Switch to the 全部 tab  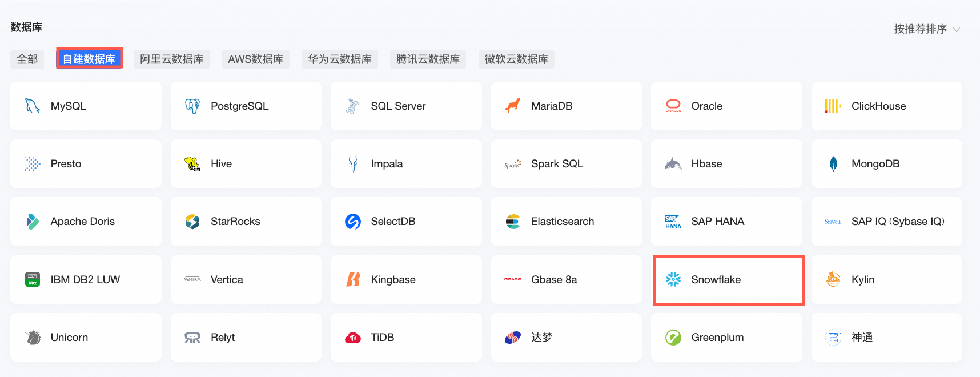(x=27, y=59)
